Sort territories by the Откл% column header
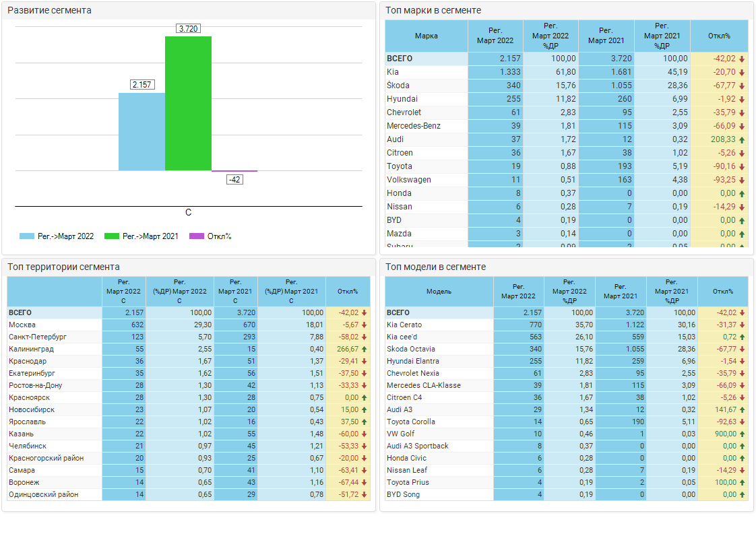The width and height of the screenshot is (756, 534). tap(348, 292)
